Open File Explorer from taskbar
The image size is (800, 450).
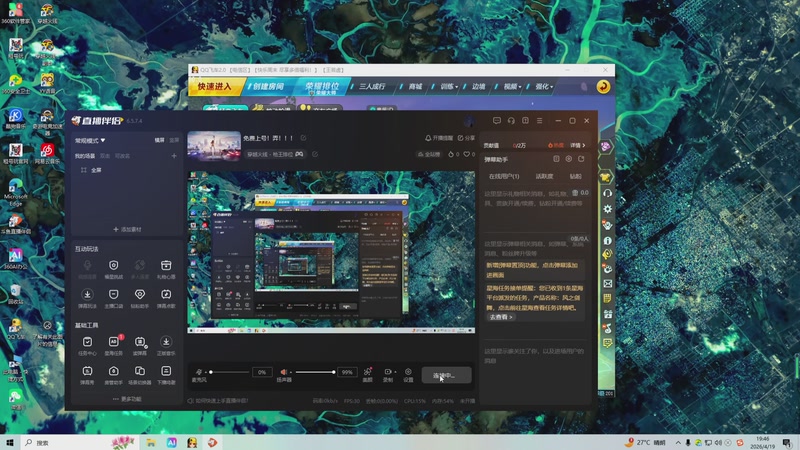pyautogui.click(x=151, y=442)
